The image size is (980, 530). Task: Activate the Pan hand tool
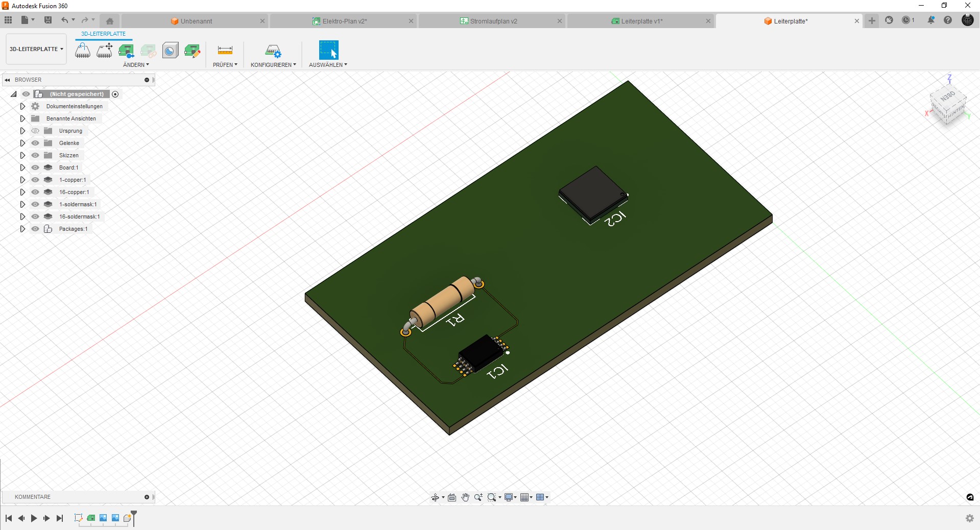click(465, 497)
